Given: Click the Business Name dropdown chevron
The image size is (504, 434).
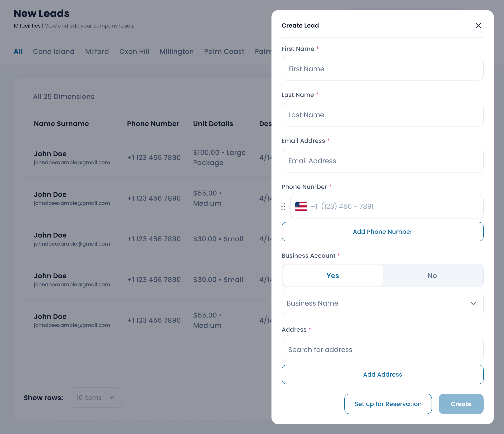Looking at the screenshot, I should click(x=473, y=303).
